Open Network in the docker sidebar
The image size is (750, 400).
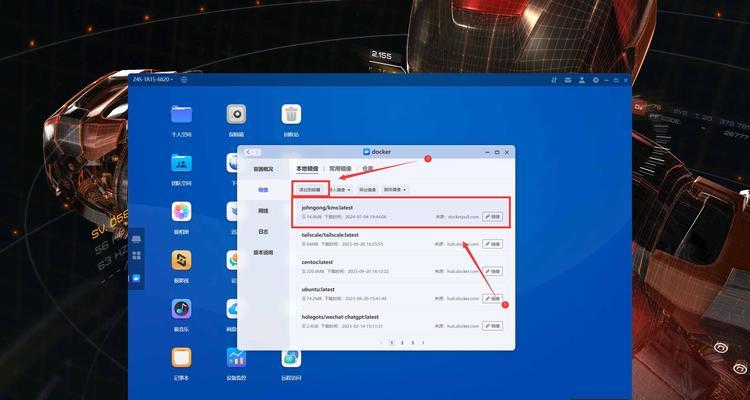tap(263, 211)
